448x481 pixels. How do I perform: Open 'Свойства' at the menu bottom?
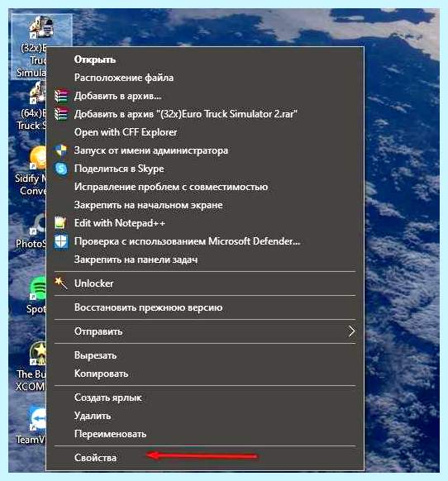[x=95, y=458]
